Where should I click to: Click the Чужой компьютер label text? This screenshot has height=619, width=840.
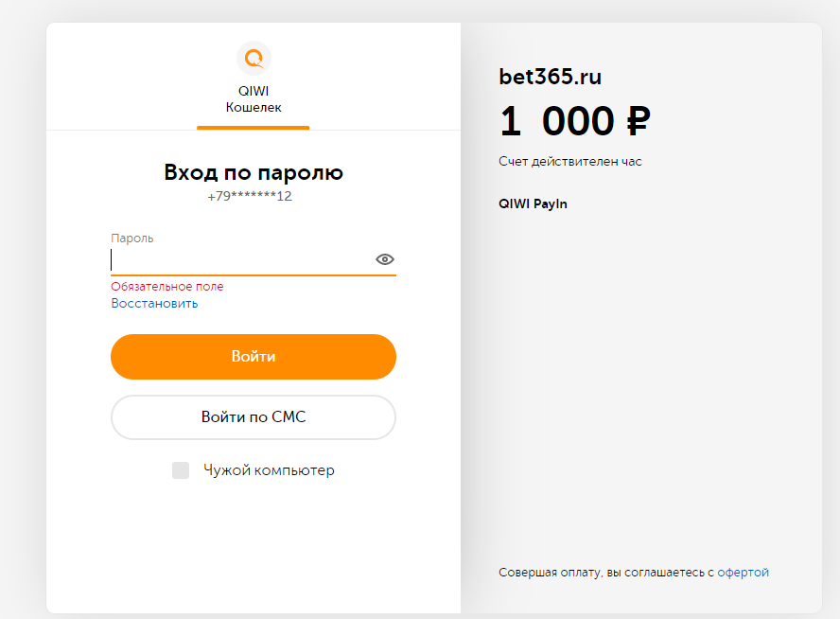[269, 470]
